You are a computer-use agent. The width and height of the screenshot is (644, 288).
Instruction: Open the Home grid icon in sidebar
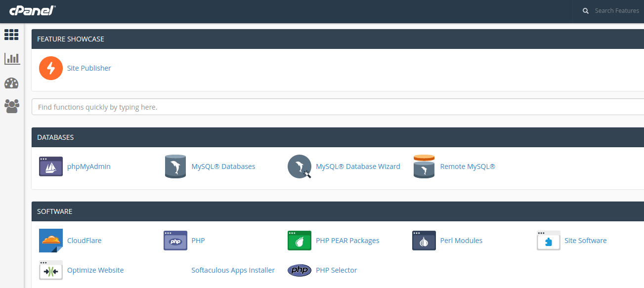pos(11,35)
